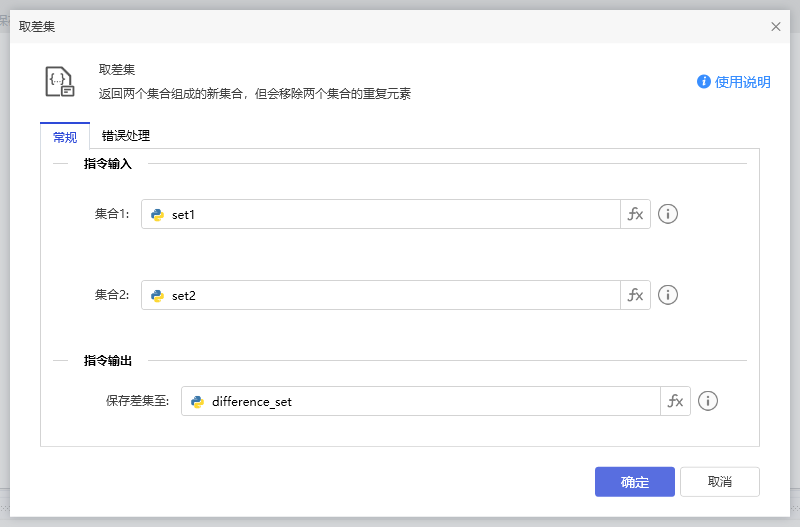Viewport: 800px width, 527px height.
Task: Click the fx button beside difference_set
Action: [x=675, y=401]
